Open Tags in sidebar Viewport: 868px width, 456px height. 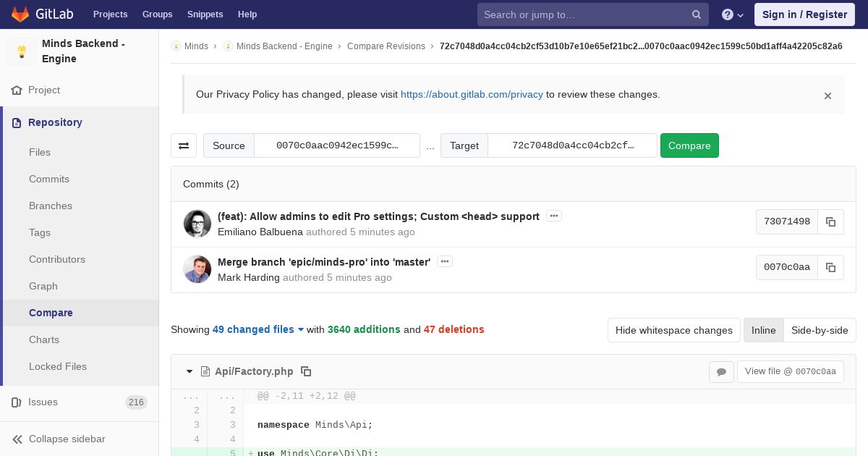pyautogui.click(x=40, y=232)
